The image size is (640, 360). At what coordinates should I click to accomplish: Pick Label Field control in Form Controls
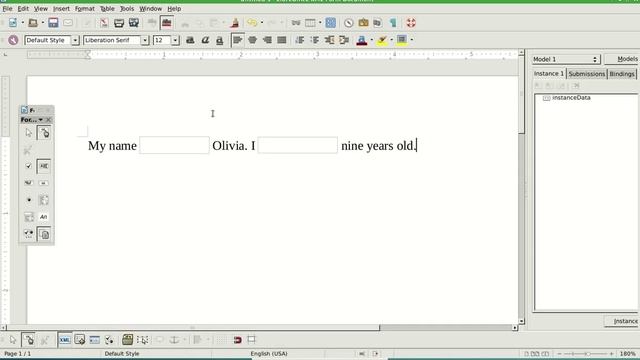coord(44,217)
